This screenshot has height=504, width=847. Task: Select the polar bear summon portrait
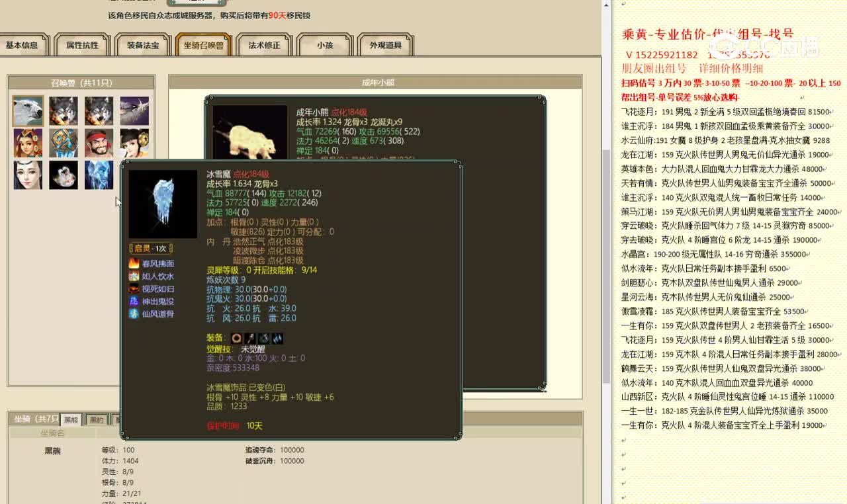click(x=28, y=111)
